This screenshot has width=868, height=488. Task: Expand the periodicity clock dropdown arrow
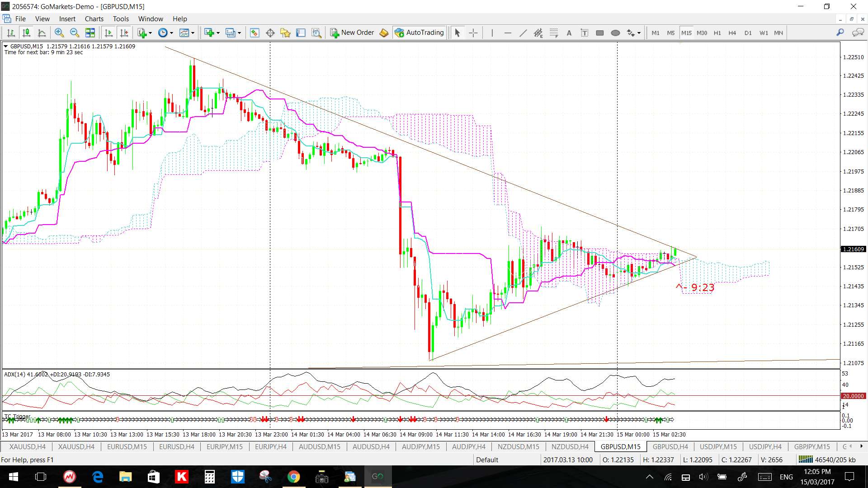pyautogui.click(x=171, y=33)
